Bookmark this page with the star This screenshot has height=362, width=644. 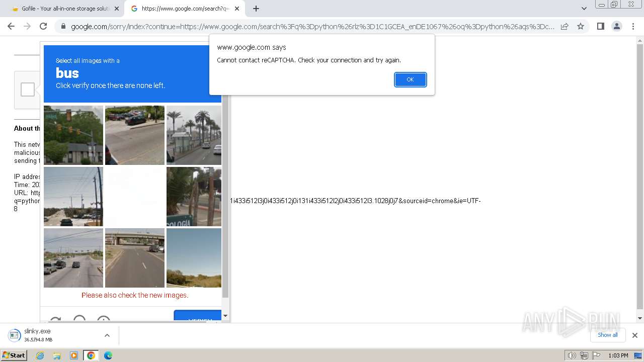(x=581, y=26)
